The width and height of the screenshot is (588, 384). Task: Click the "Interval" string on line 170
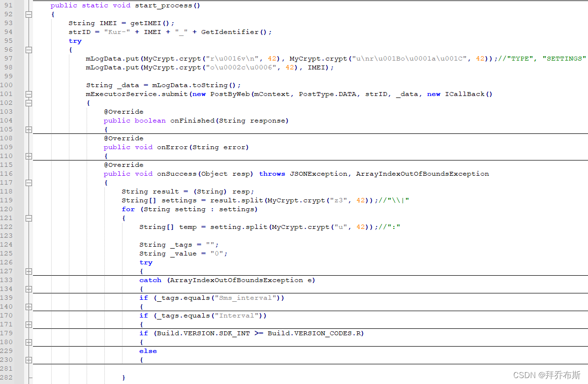[x=237, y=316]
